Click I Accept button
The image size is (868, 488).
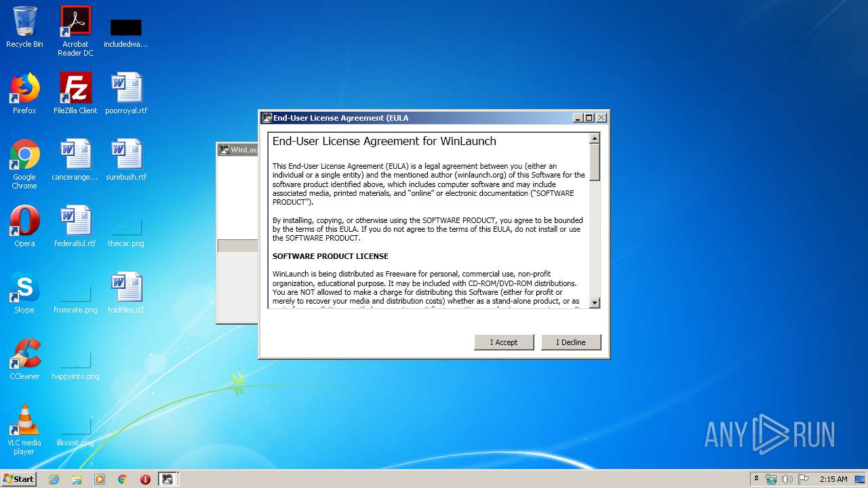click(x=504, y=342)
